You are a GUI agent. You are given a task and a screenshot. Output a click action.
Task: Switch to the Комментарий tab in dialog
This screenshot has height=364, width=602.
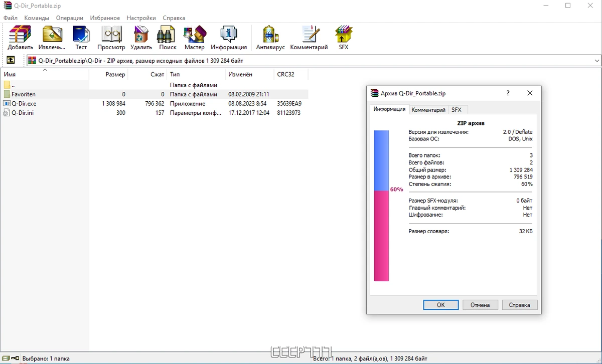click(428, 110)
